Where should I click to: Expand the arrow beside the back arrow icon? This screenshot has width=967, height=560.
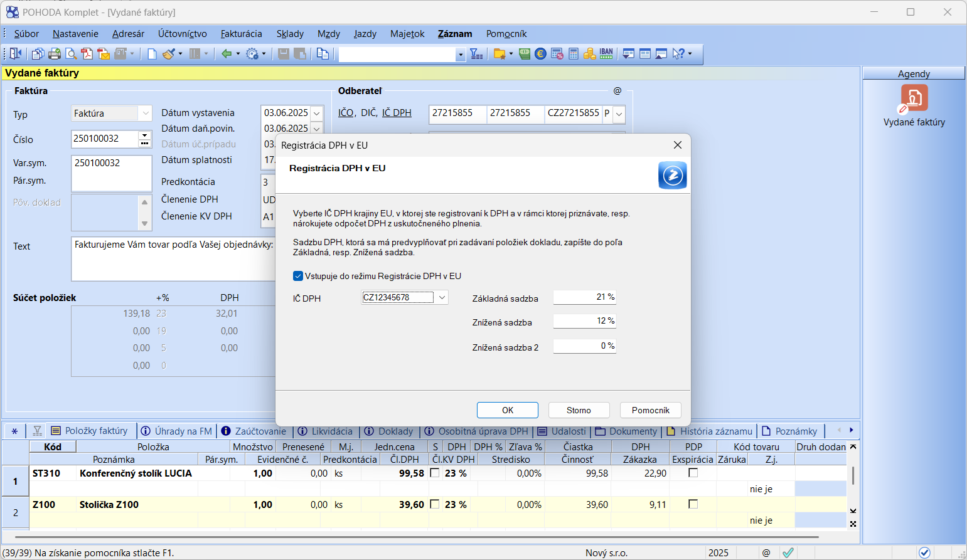click(x=238, y=54)
